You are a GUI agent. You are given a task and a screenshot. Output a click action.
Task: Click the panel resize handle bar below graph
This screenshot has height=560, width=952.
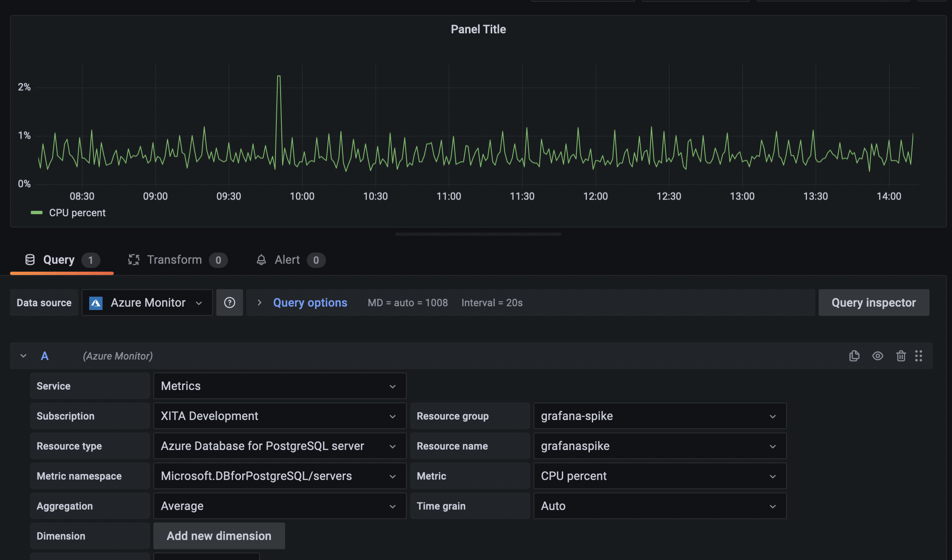click(478, 234)
